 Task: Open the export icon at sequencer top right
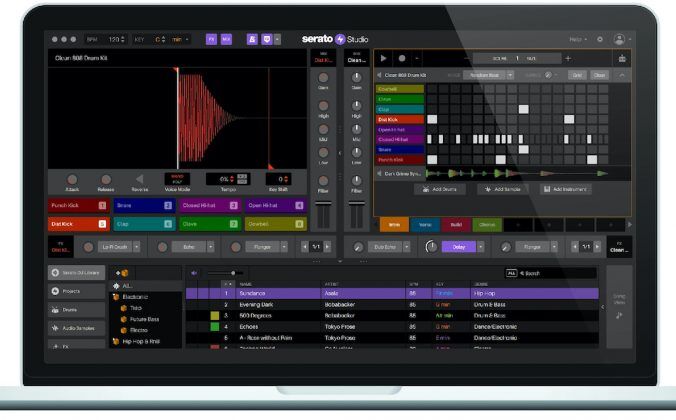(x=622, y=58)
